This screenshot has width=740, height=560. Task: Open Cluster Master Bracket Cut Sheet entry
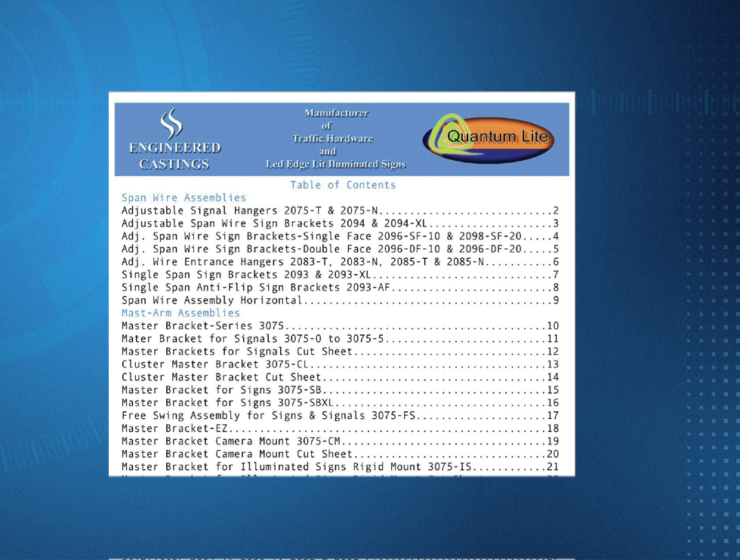coord(341,377)
